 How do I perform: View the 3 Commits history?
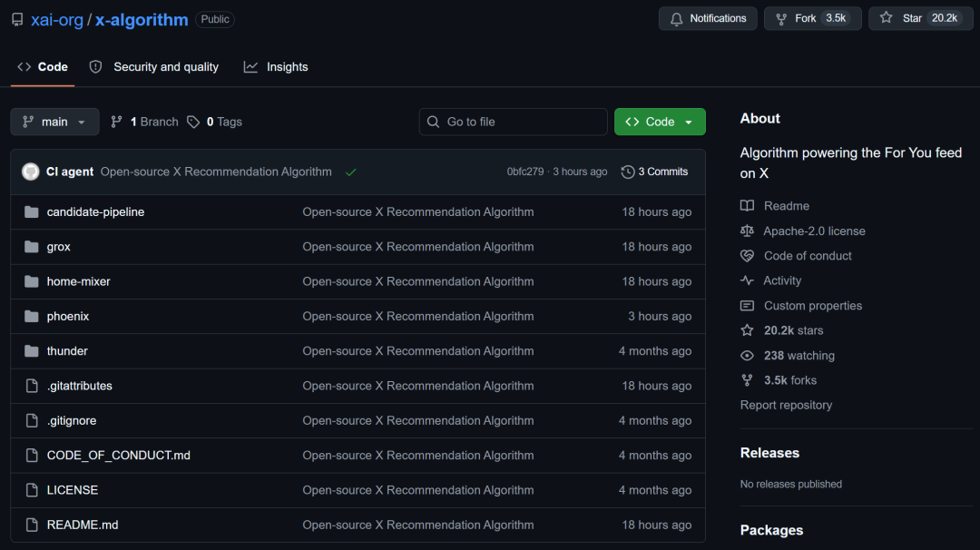pos(654,172)
